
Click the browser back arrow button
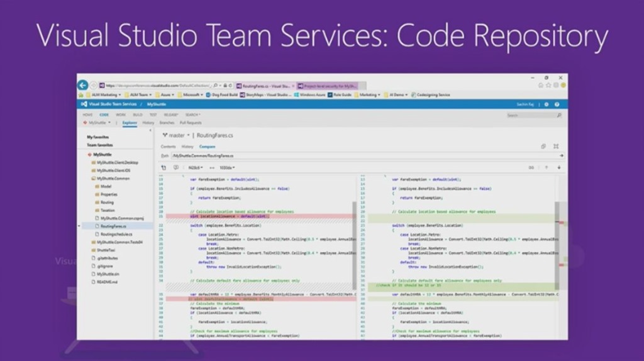(82, 85)
